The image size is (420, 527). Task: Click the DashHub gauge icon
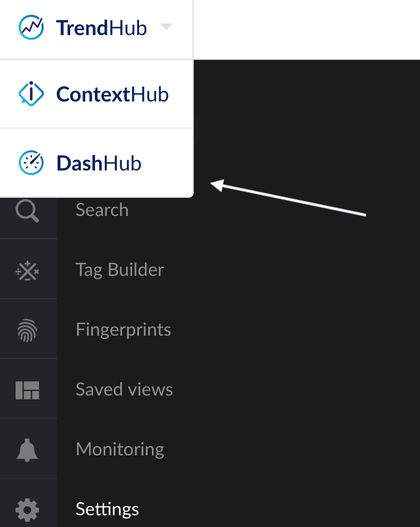[31, 163]
